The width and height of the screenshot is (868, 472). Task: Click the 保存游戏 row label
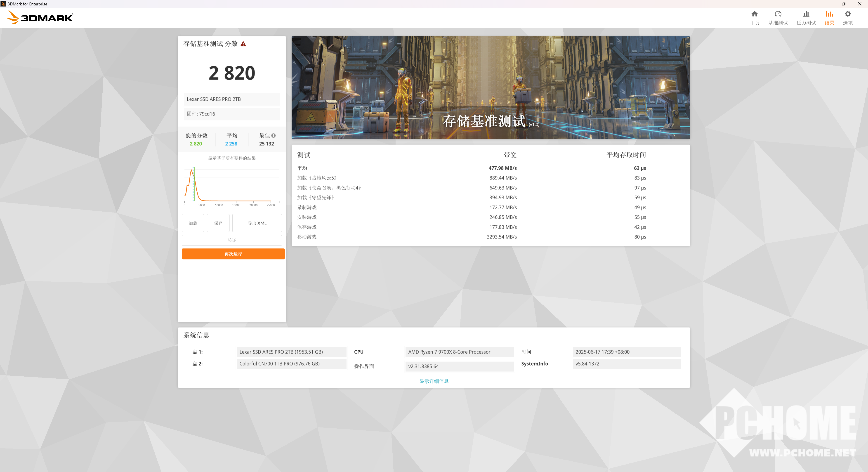[x=307, y=227]
